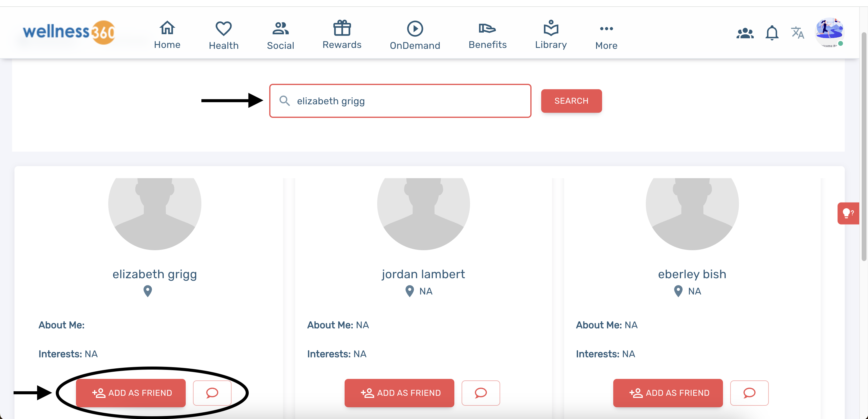868x419 pixels.
Task: Go to the Home nav item
Action: pos(167,35)
